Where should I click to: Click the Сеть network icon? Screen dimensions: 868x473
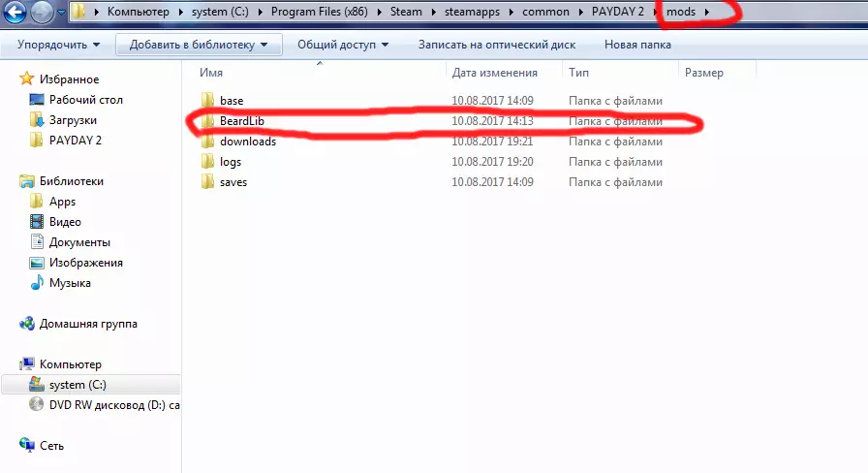click(x=26, y=445)
